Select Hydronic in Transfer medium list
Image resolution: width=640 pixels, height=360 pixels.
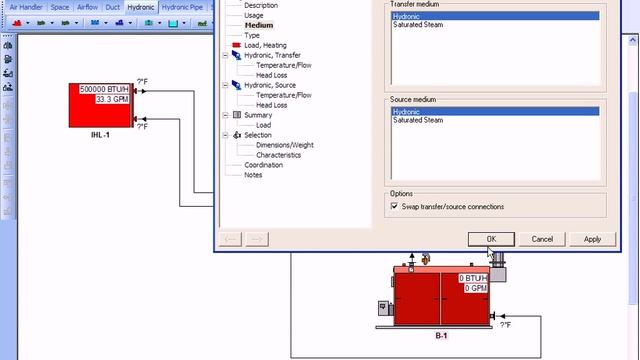tap(495, 16)
